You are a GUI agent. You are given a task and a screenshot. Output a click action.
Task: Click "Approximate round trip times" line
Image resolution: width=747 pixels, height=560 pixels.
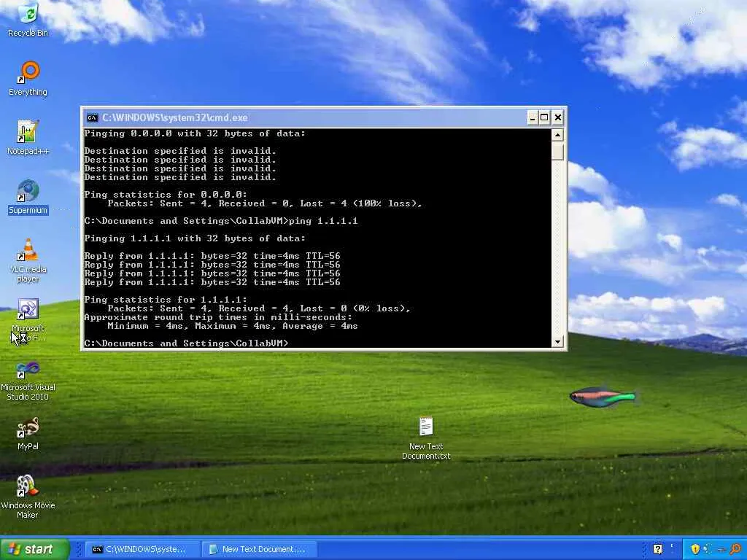coord(218,317)
